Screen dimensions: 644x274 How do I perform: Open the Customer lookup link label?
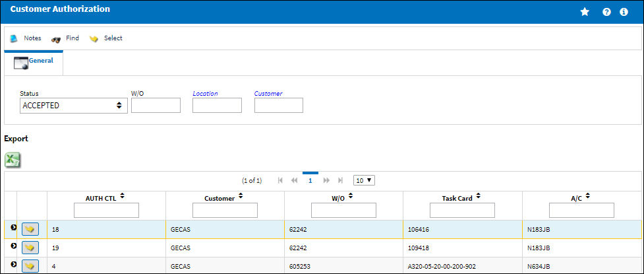click(268, 93)
